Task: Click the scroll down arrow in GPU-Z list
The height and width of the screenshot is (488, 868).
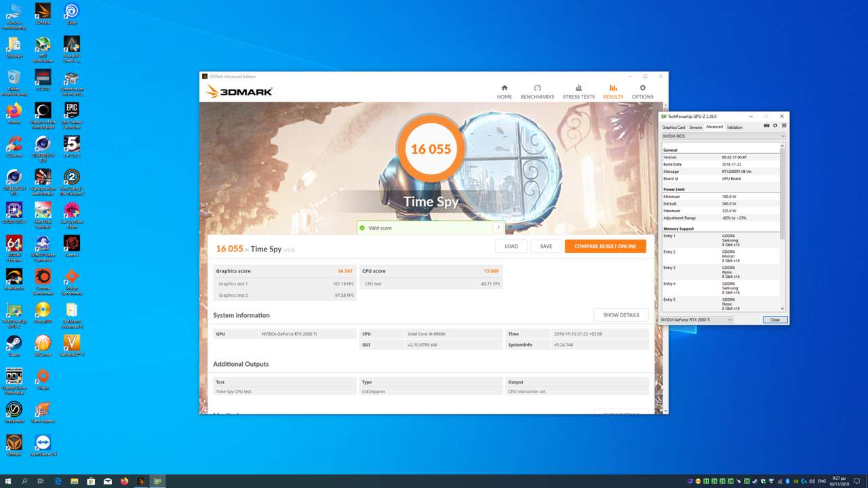Action: (x=782, y=309)
